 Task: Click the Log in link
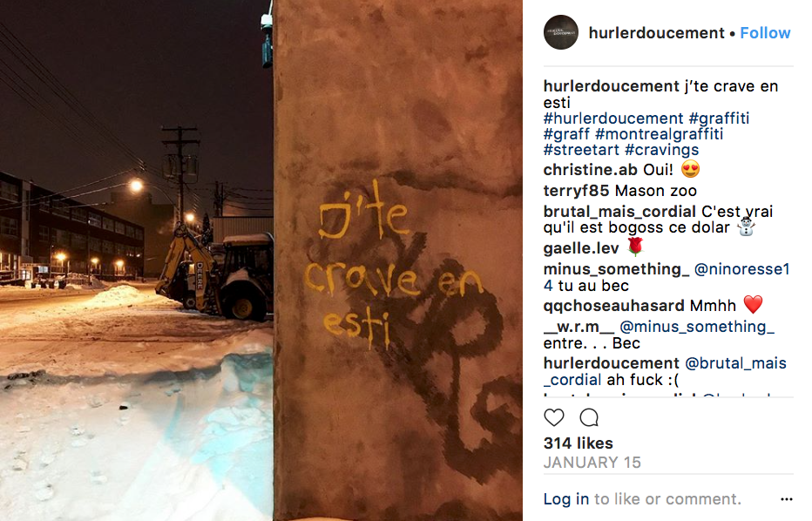tap(566, 498)
